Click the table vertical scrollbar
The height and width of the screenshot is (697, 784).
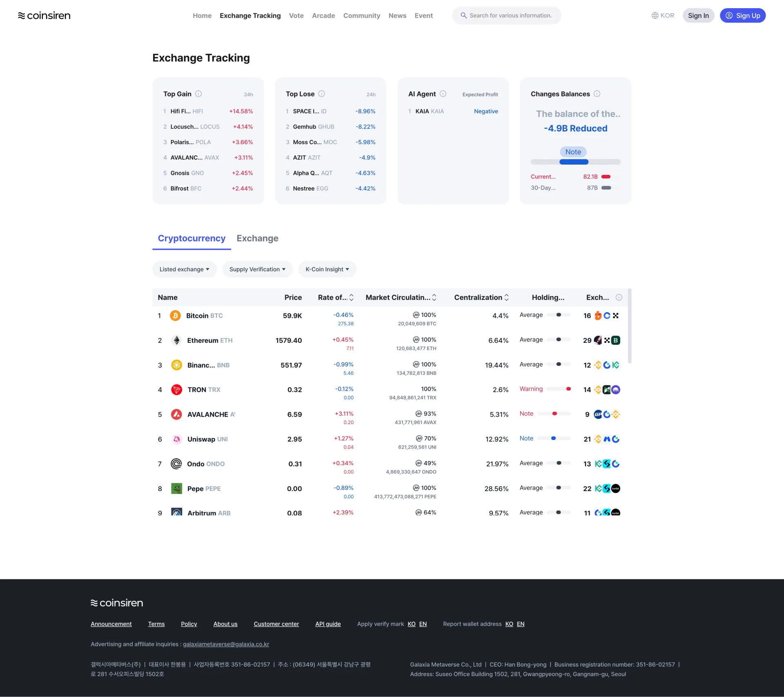click(630, 326)
